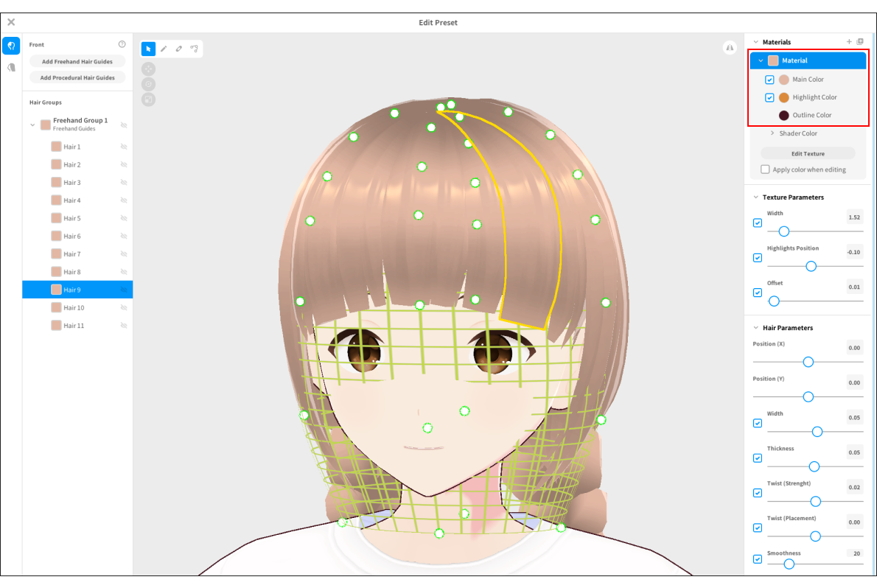Click the Add Procedural Hair Guides button
The width and height of the screenshot is (877, 588).
[77, 77]
